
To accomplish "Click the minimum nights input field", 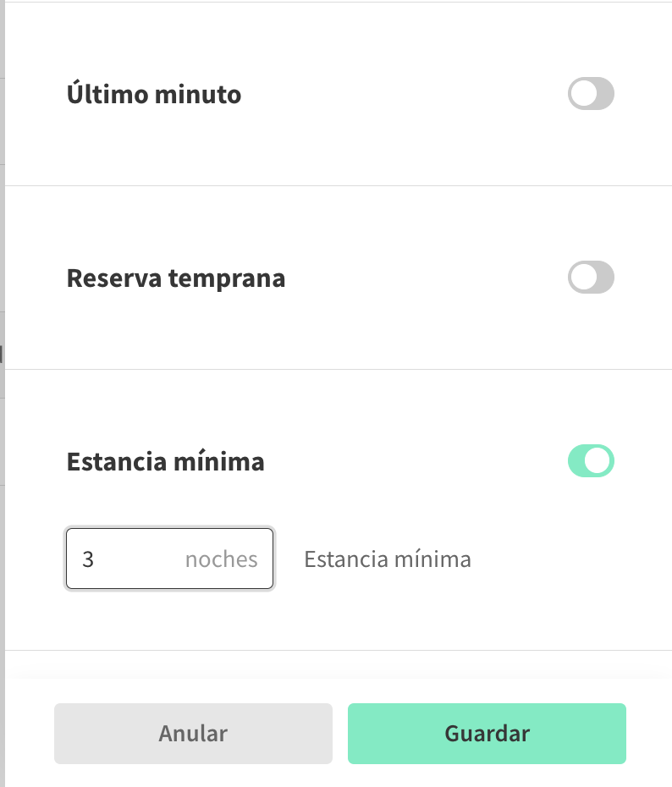I will tap(169, 559).
